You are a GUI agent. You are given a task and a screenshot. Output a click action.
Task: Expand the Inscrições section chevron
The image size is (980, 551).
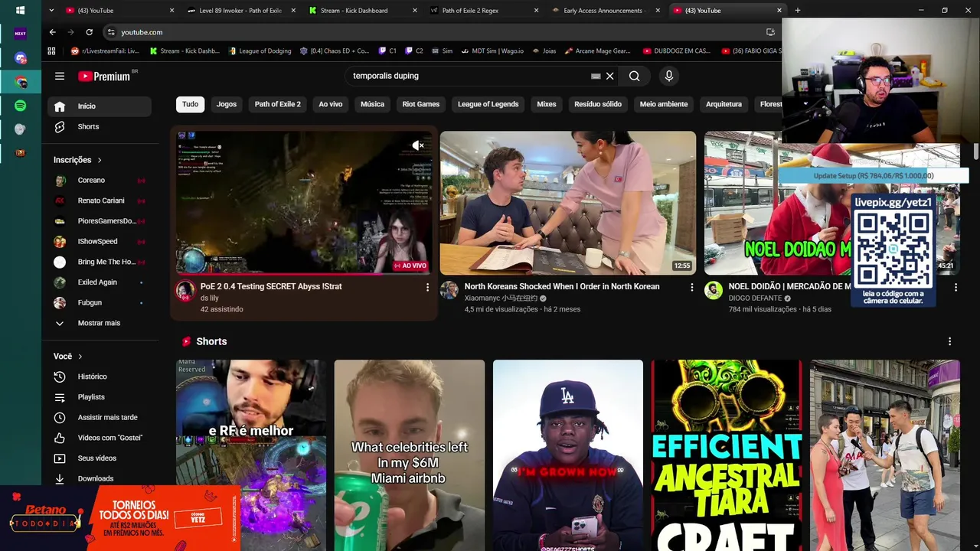tap(100, 160)
